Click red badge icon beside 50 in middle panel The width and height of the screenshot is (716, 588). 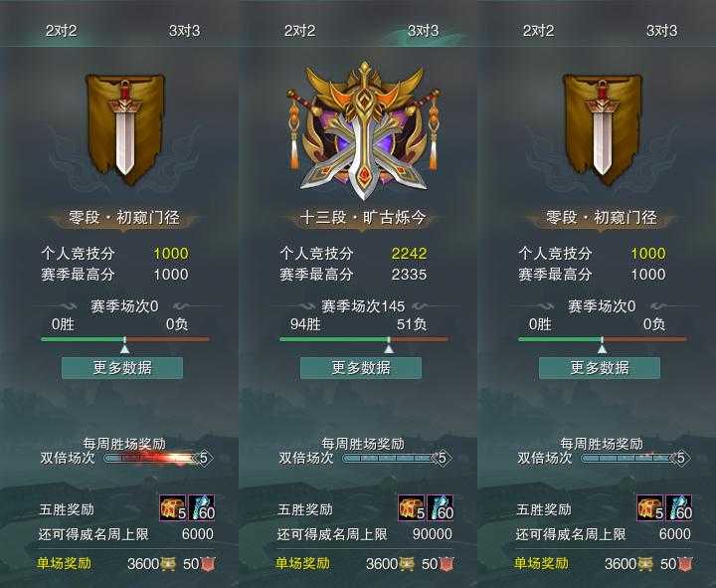point(447,564)
